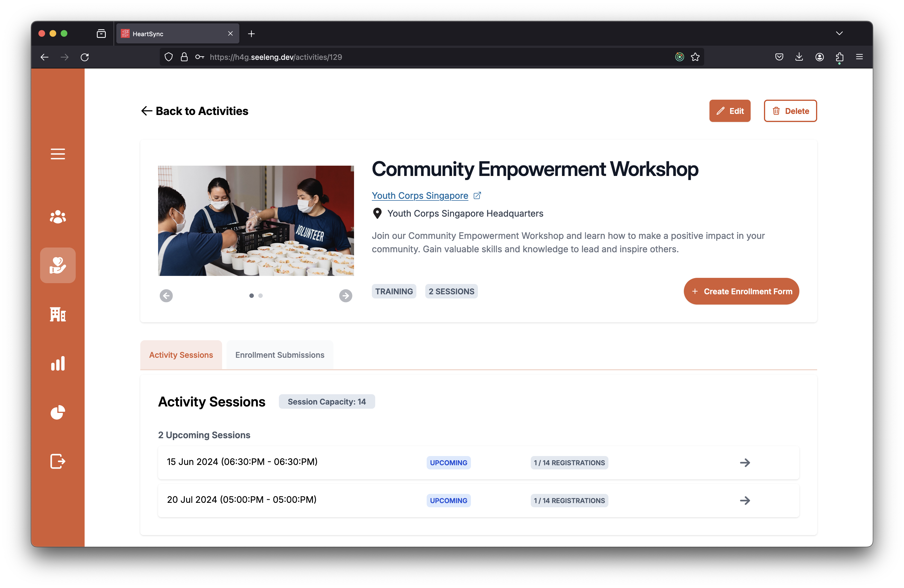The height and width of the screenshot is (588, 904).
Task: Open the pie chart reports sidebar icon
Action: point(58,413)
